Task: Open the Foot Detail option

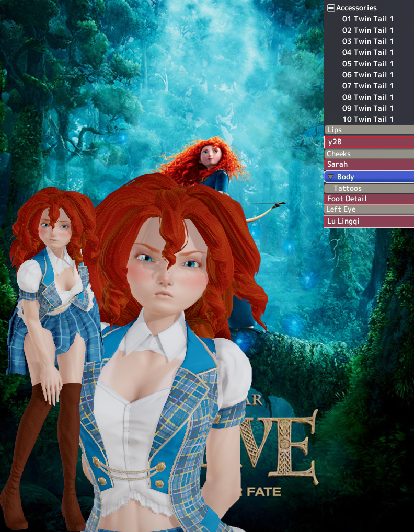Action: 369,199
